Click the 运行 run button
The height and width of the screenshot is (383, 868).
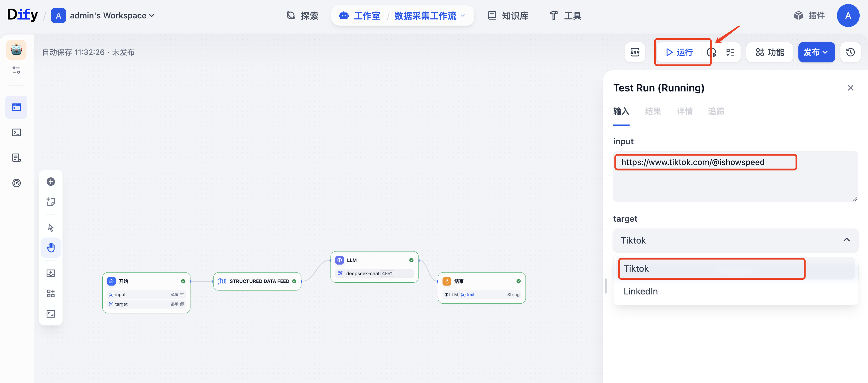coord(679,52)
